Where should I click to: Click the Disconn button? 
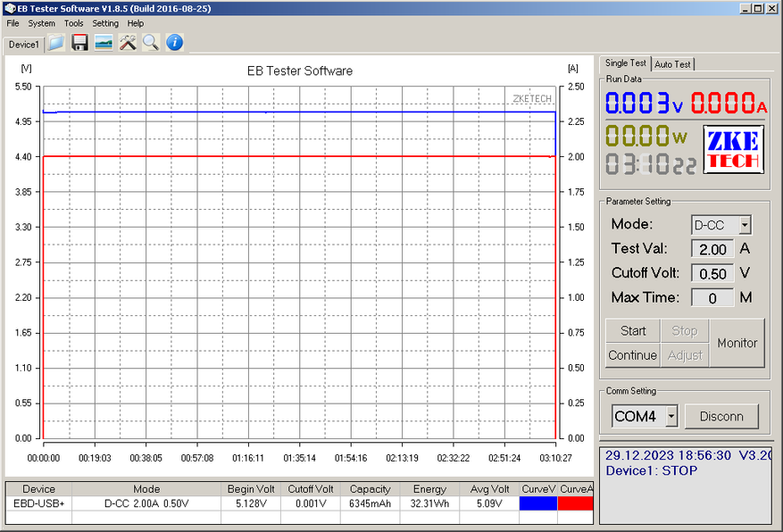click(x=721, y=416)
